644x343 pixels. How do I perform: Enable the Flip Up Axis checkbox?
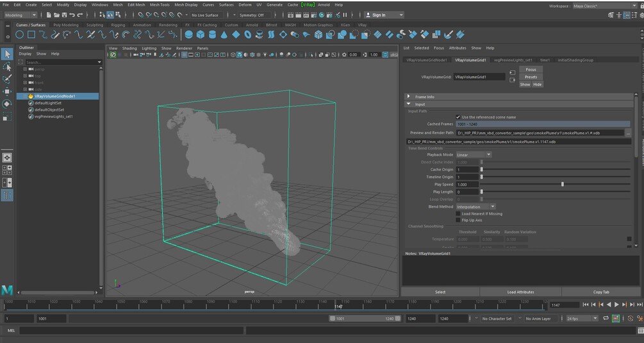[458, 220]
